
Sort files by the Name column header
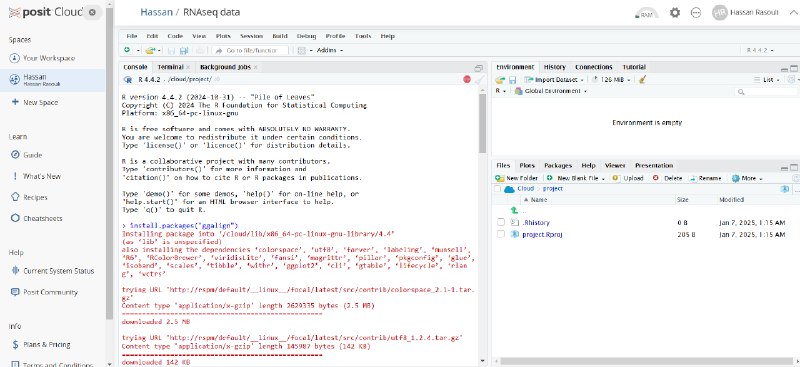(x=539, y=200)
